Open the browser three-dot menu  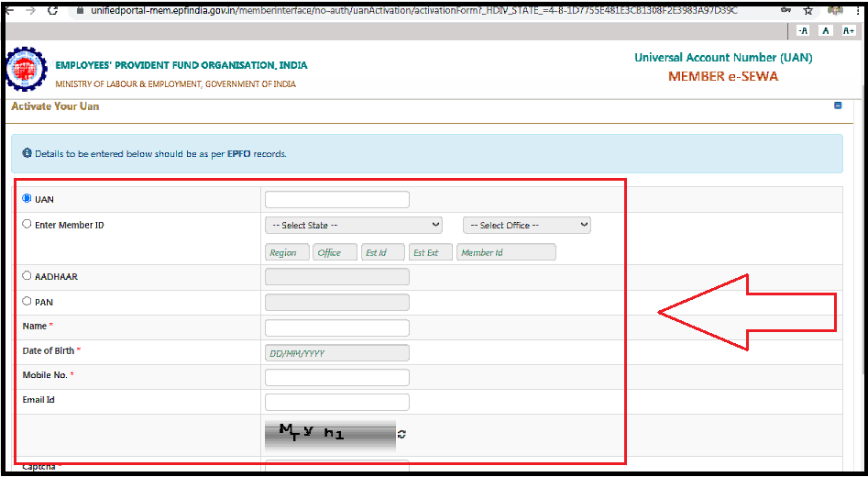tap(860, 10)
